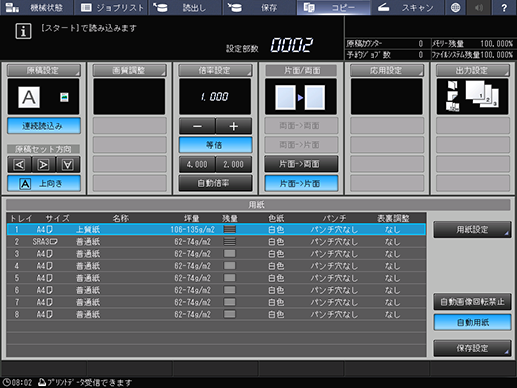The image size is (517, 388).
Task: Expand the 原稿設定 original settings panel
Action: 44,70
